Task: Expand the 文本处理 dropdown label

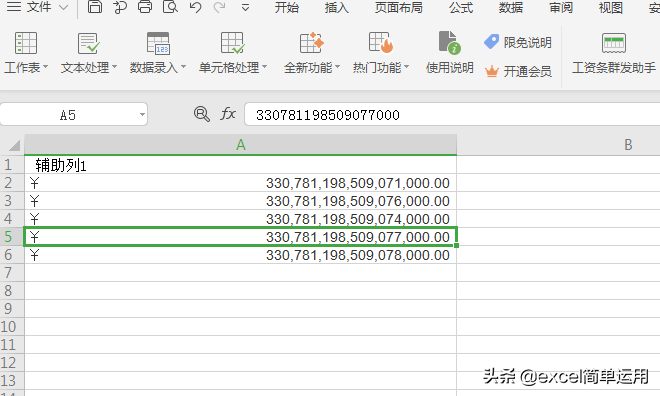Action: click(x=89, y=67)
